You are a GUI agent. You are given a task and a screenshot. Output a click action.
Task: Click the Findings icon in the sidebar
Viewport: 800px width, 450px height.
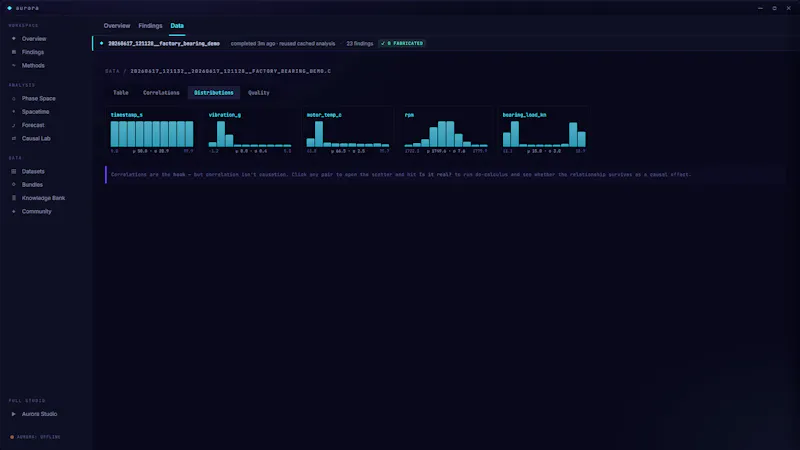[x=14, y=52]
